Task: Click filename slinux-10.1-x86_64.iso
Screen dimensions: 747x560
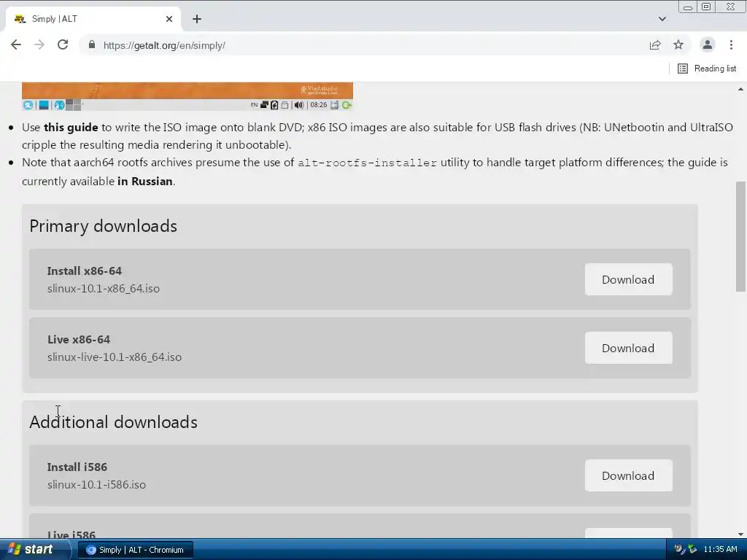Action: (104, 289)
